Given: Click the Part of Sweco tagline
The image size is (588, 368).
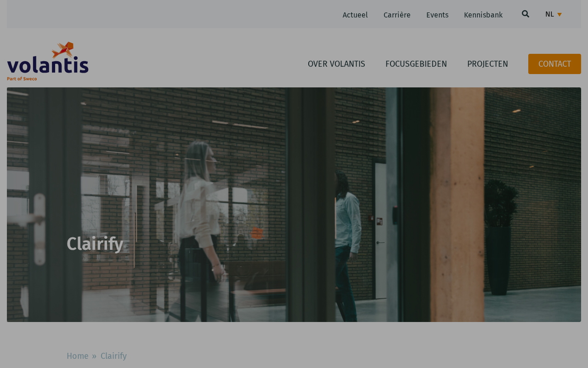Looking at the screenshot, I should (x=22, y=79).
